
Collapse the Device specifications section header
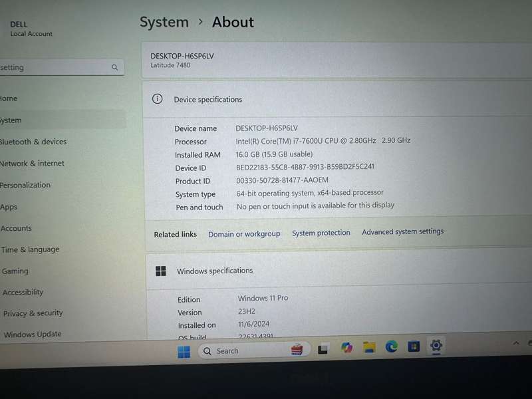point(337,99)
